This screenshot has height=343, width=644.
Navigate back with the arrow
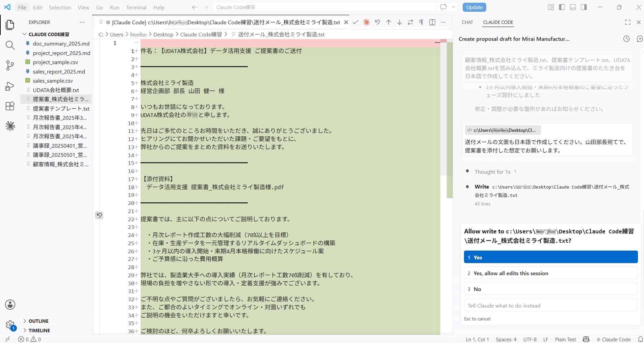195,7
